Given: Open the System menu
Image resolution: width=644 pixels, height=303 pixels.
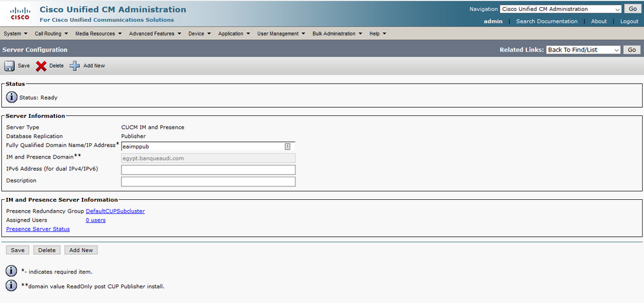Looking at the screenshot, I should point(15,34).
